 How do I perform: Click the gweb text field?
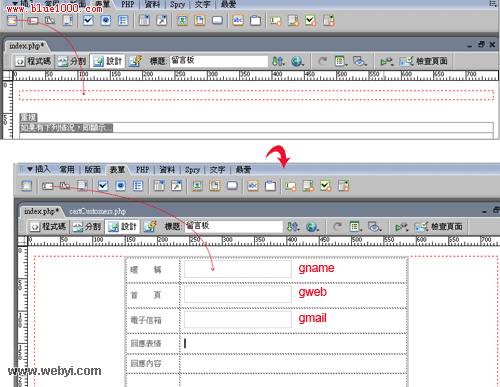pos(238,294)
